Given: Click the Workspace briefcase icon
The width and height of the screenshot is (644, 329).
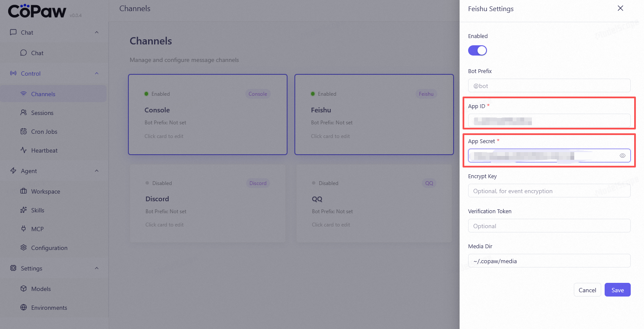Looking at the screenshot, I should click(24, 191).
